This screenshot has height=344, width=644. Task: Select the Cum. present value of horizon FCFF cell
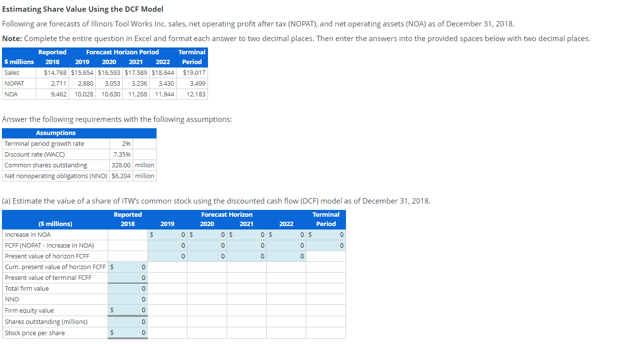[128, 267]
